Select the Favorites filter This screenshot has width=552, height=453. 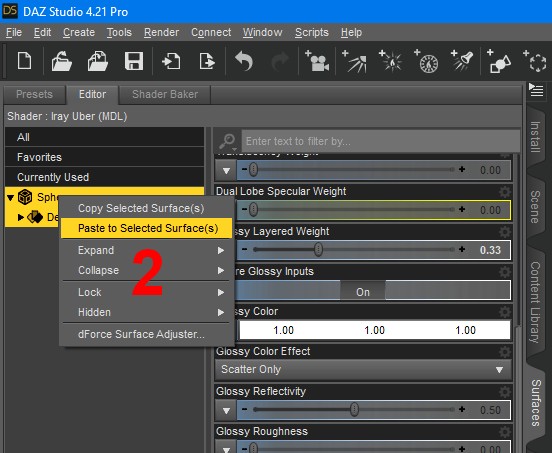coord(105,157)
